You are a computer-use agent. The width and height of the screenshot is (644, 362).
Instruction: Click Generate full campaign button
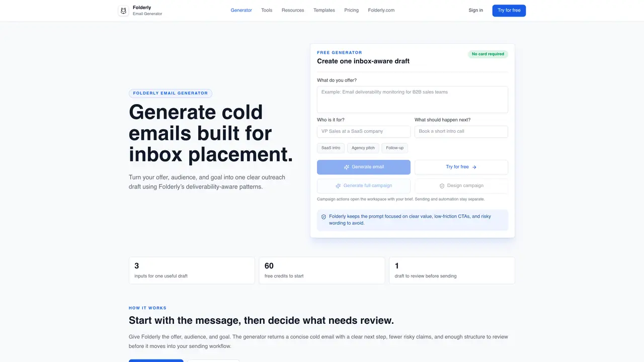(364, 186)
